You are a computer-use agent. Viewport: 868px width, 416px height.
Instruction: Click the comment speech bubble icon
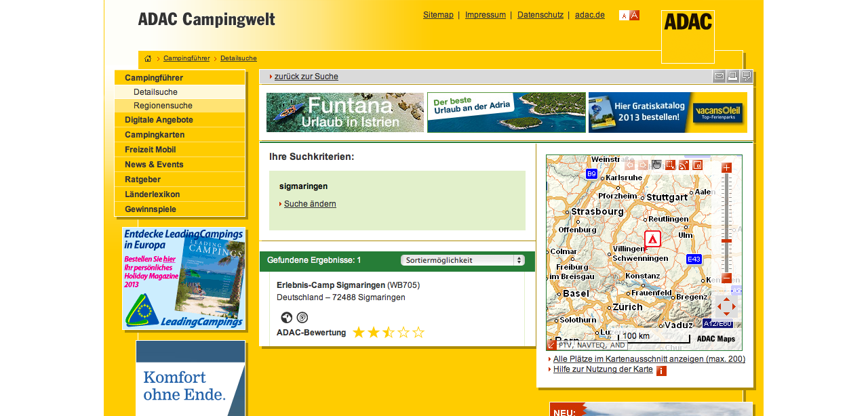pyautogui.click(x=746, y=77)
